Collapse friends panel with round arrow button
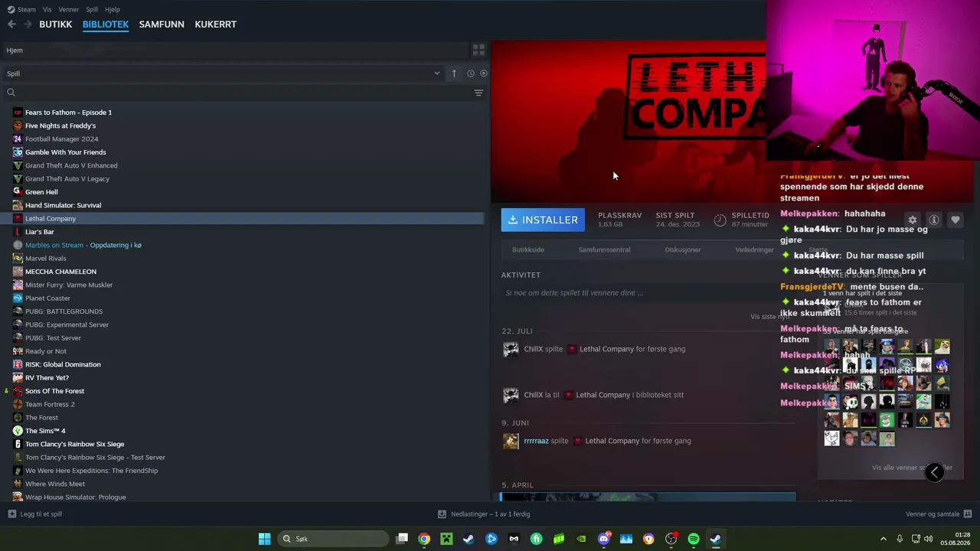Screen dimensions: 980x551 [x=934, y=472]
